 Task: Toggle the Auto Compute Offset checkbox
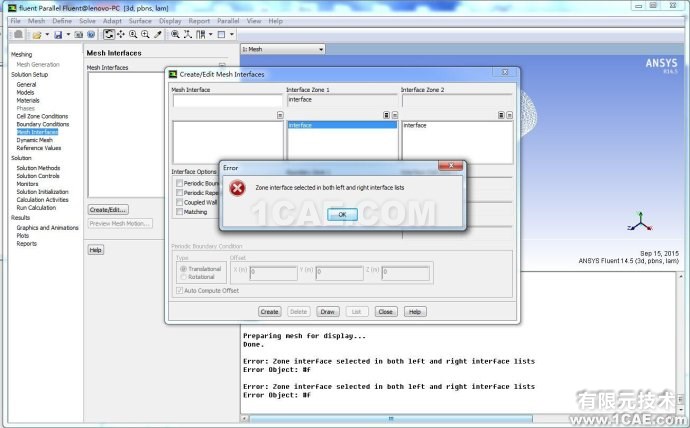[x=180, y=290]
